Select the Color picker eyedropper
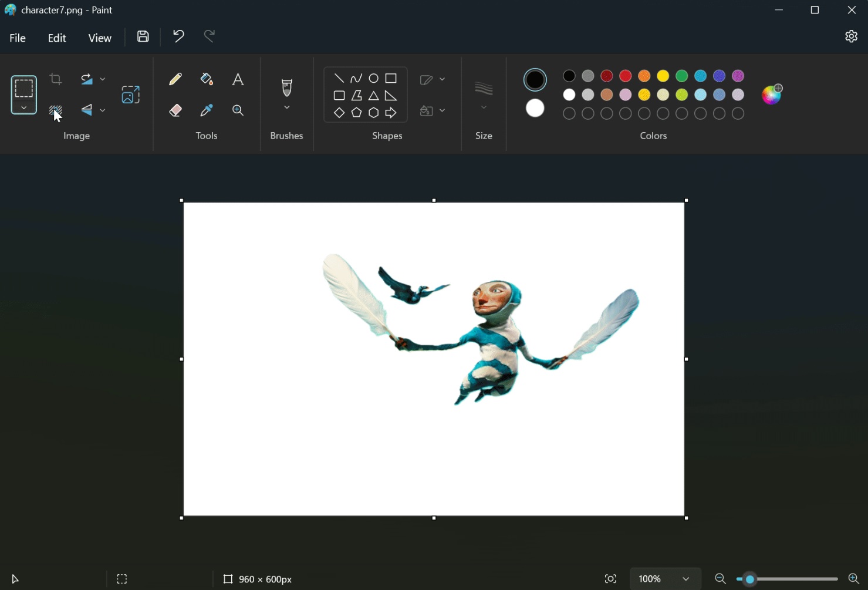This screenshot has height=590, width=868. click(x=206, y=110)
